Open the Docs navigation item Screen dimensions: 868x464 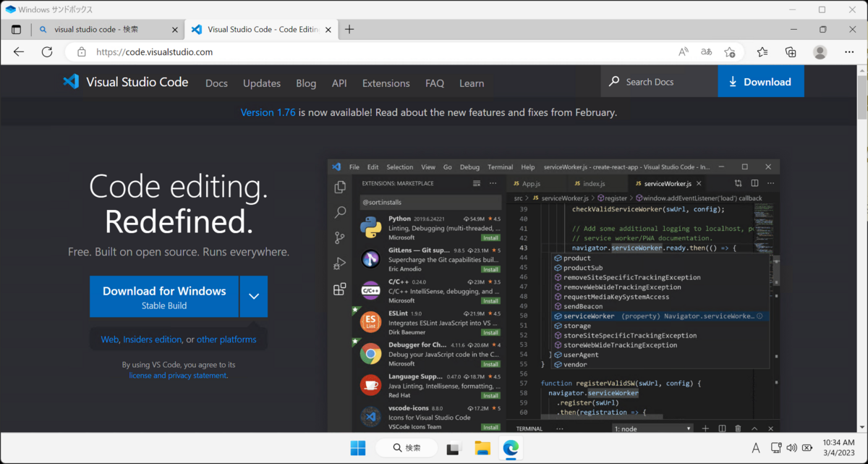[x=216, y=83]
